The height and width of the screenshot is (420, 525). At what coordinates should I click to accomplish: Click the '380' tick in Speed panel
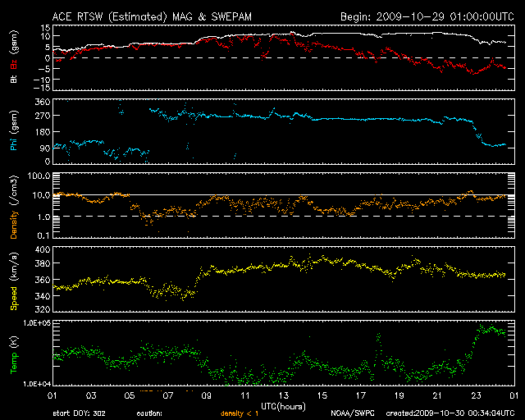pyautogui.click(x=43, y=263)
